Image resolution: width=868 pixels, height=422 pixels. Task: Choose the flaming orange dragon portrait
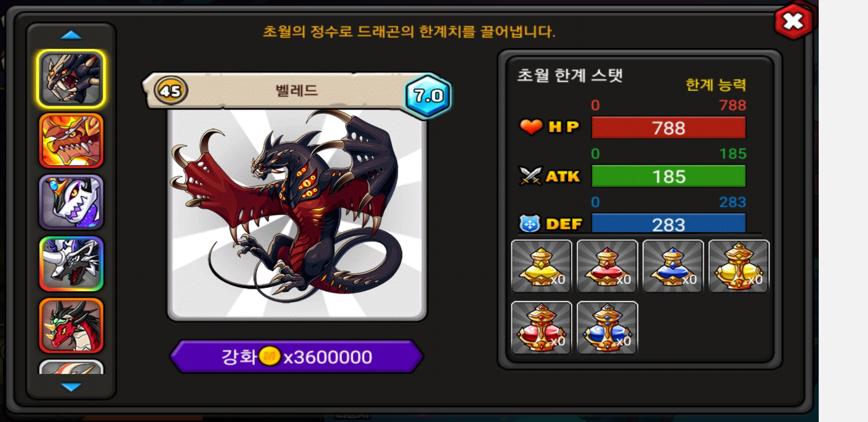click(x=71, y=141)
